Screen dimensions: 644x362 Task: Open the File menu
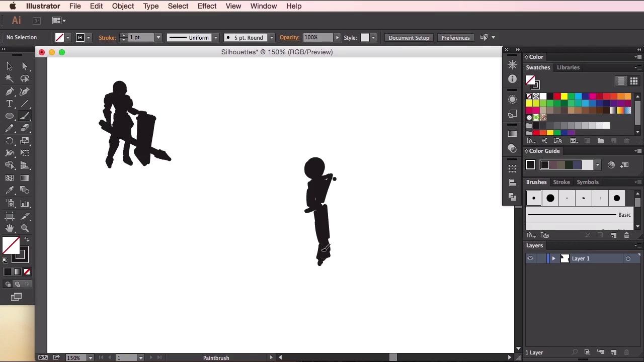pos(75,6)
